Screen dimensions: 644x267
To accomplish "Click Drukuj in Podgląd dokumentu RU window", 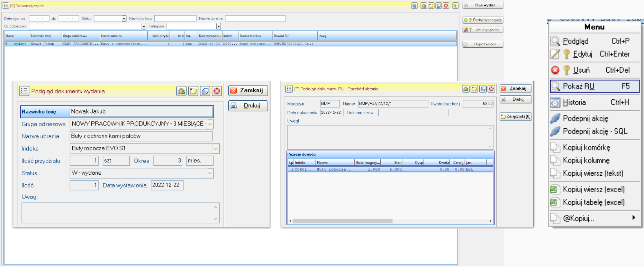I will point(516,100).
